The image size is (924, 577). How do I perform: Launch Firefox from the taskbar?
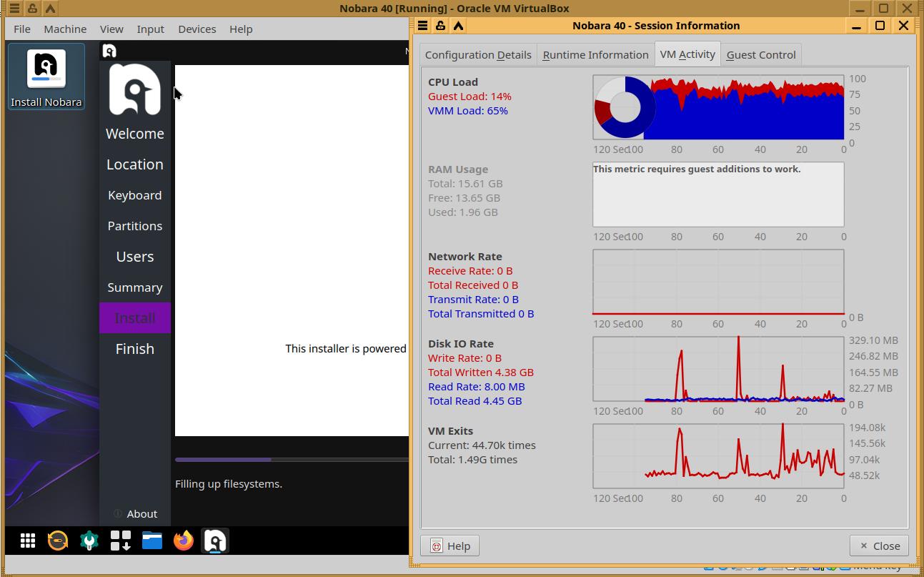(x=184, y=541)
